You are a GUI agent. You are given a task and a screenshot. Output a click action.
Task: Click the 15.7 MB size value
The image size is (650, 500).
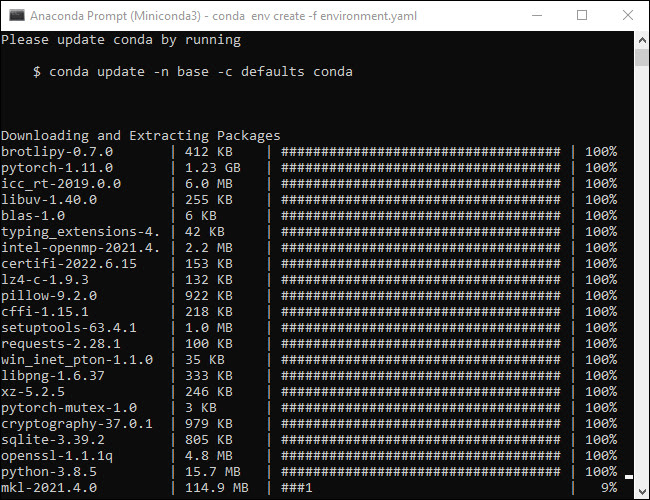(213, 472)
